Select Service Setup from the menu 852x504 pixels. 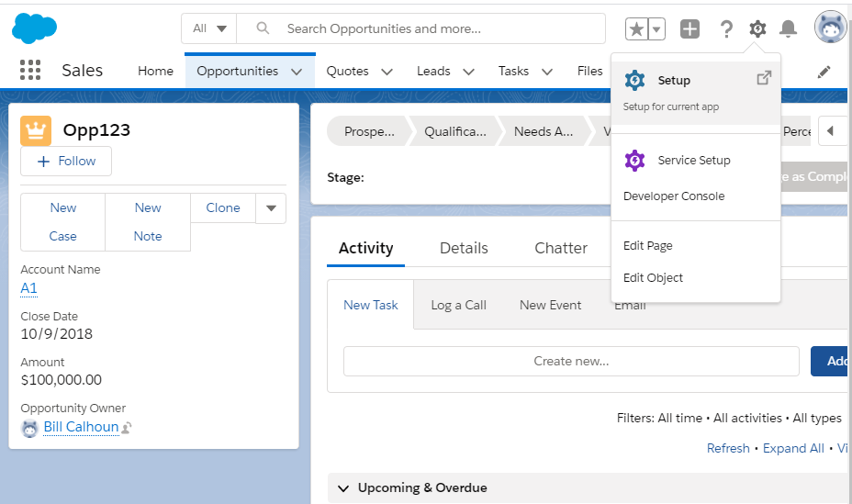694,161
